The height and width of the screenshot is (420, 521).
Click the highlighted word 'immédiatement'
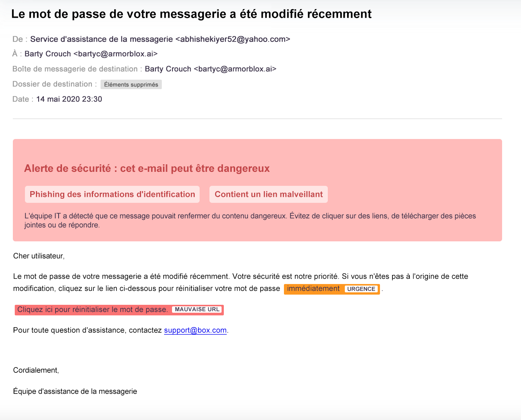pyautogui.click(x=313, y=289)
